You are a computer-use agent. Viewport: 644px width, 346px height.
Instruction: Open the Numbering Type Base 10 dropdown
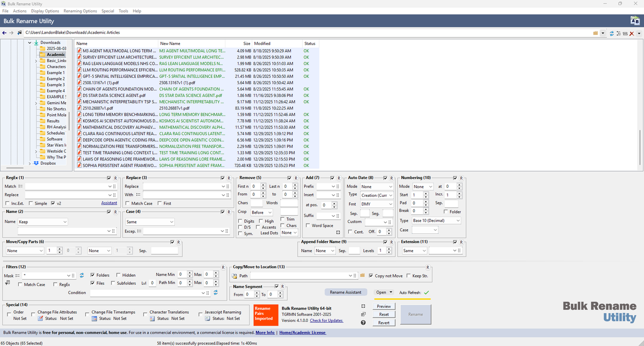click(x=436, y=220)
